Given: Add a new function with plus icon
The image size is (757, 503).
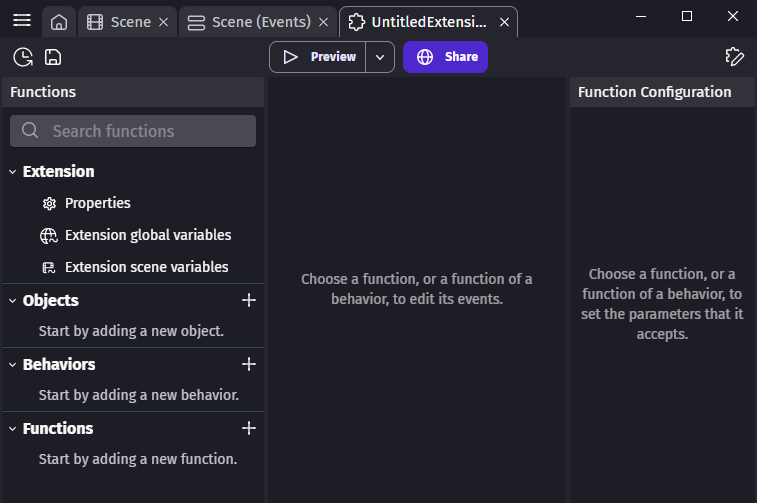Looking at the screenshot, I should point(249,428).
